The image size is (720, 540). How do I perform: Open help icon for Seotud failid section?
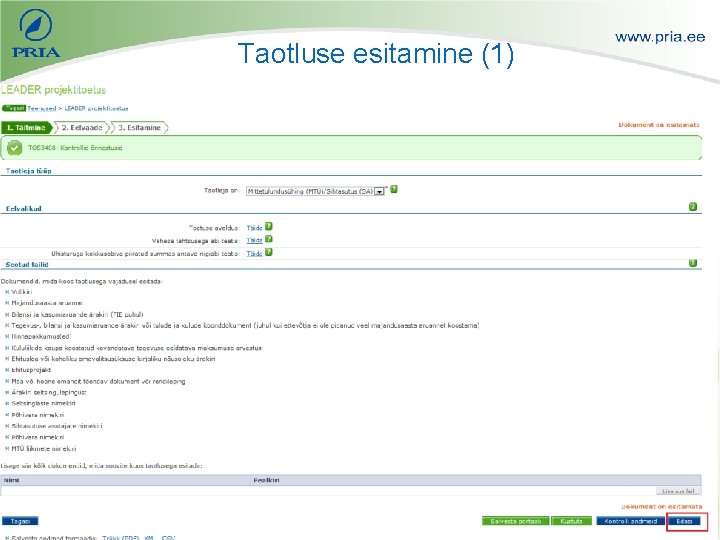tap(692, 263)
